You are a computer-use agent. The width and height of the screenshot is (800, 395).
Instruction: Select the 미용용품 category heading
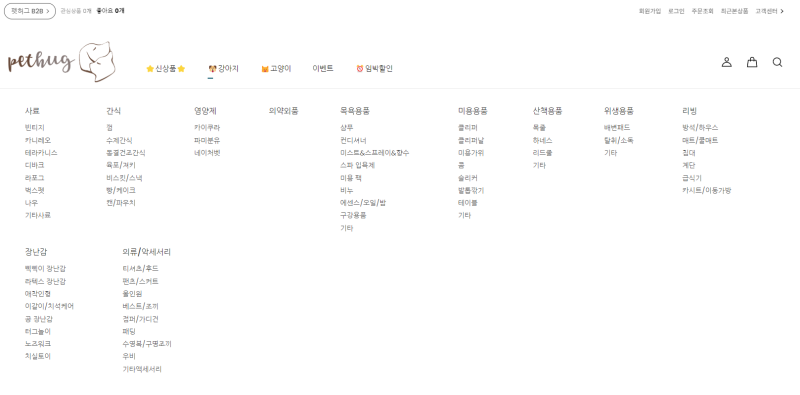point(472,111)
